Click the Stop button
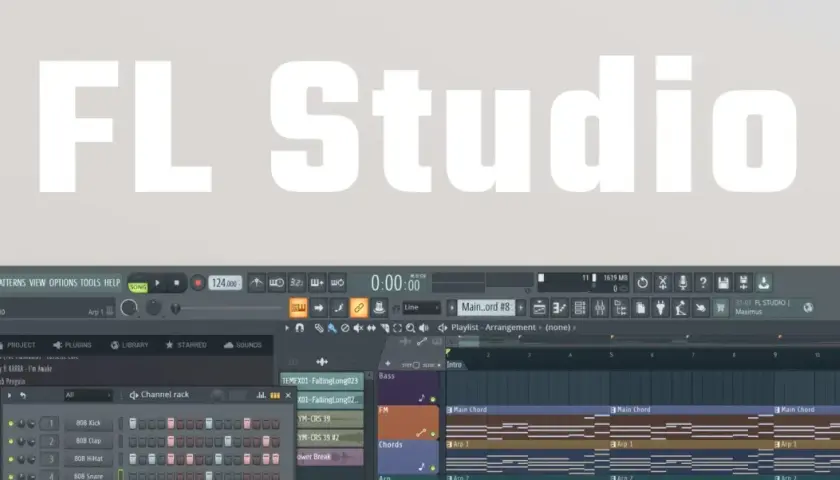This screenshot has height=480, width=840. (176, 283)
